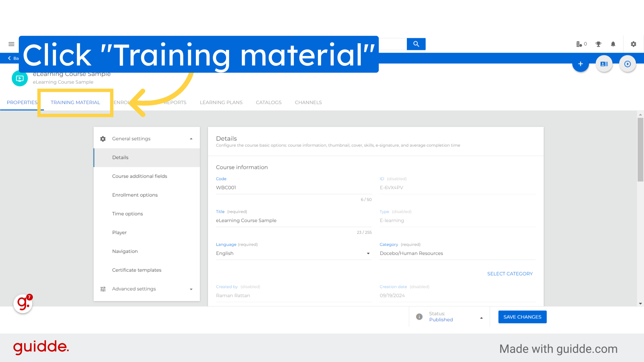Image resolution: width=644 pixels, height=362 pixels.
Task: Click the SELECT CATEGORY link
Action: (510, 274)
